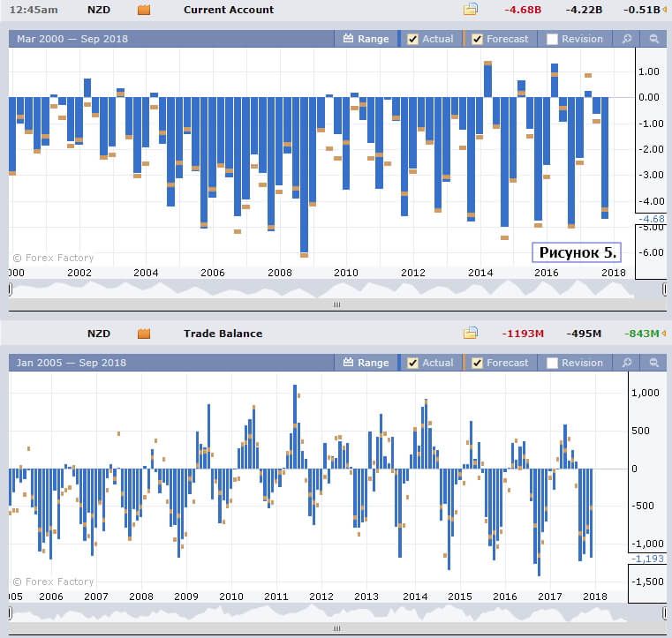Image resolution: width=672 pixels, height=638 pixels.
Task: Zoom in on the Current Account chart
Action: coord(627,39)
